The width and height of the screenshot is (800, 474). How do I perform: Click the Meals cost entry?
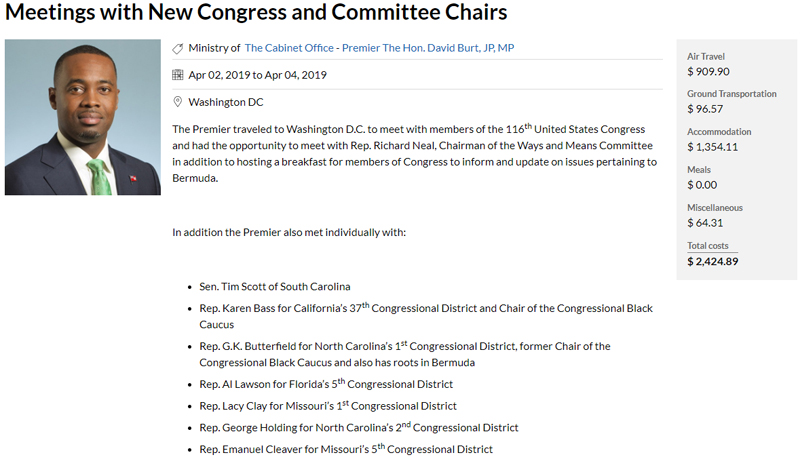tap(702, 185)
